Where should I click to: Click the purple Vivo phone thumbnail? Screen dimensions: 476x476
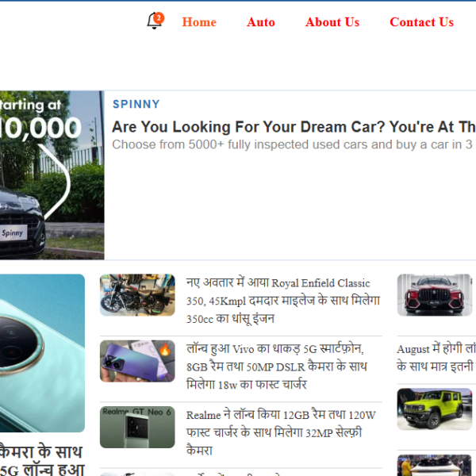click(x=137, y=361)
